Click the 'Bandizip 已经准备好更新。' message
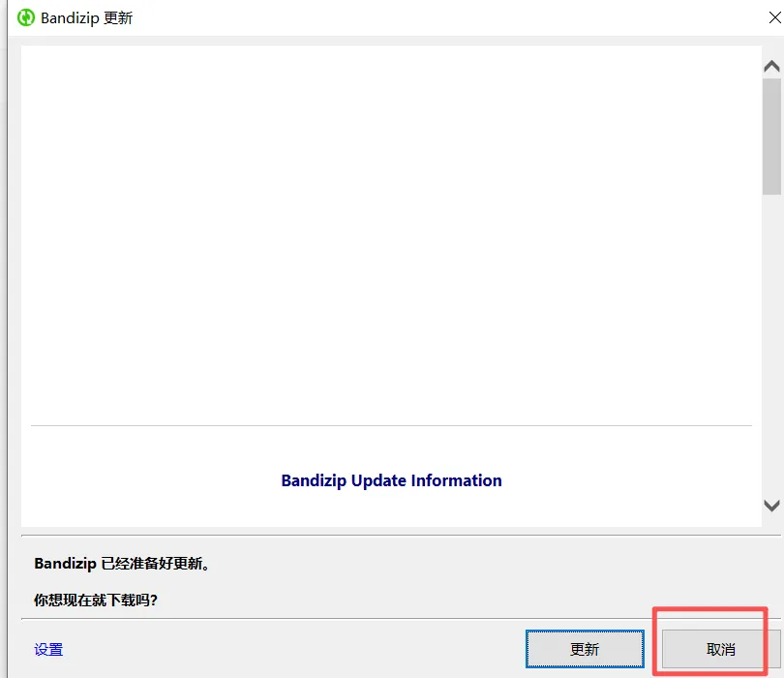 [122, 564]
